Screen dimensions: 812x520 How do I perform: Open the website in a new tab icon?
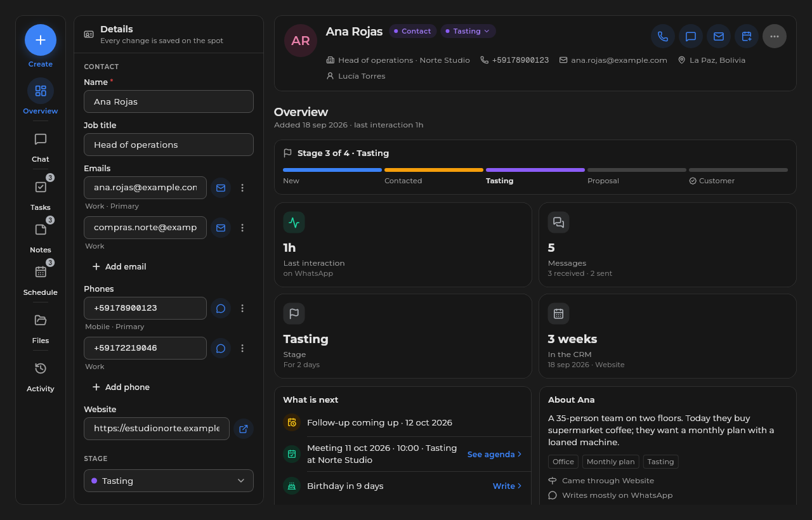coord(244,429)
